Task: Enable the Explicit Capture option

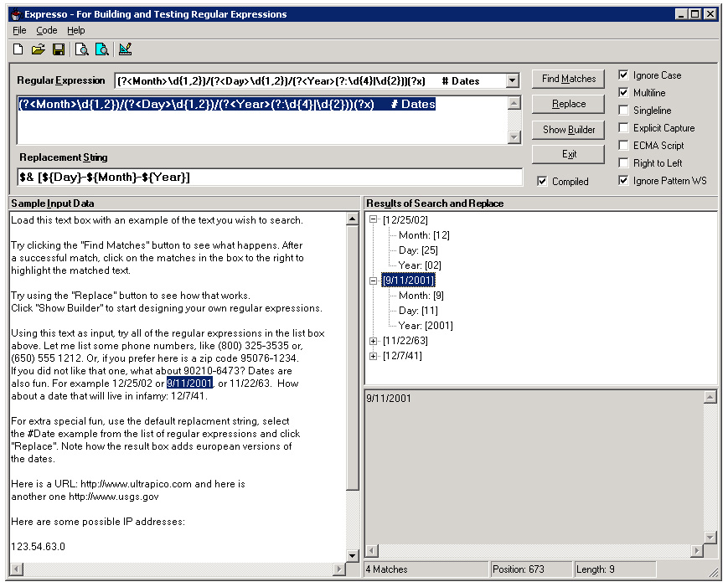Action: pyautogui.click(x=623, y=127)
